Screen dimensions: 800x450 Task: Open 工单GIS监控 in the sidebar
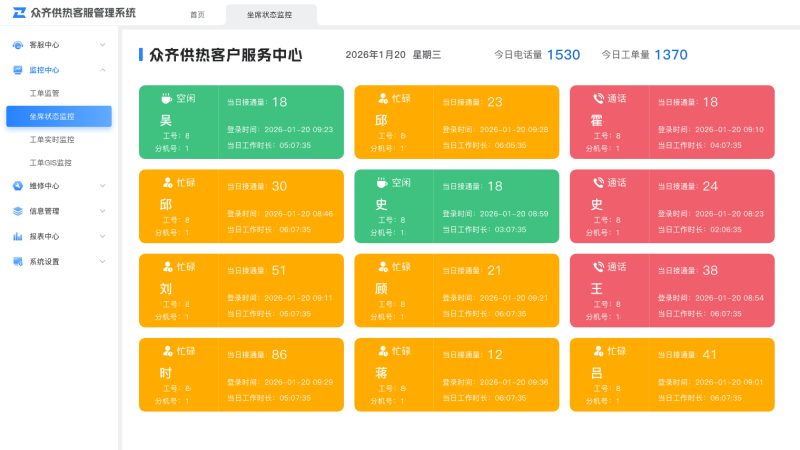click(51, 163)
